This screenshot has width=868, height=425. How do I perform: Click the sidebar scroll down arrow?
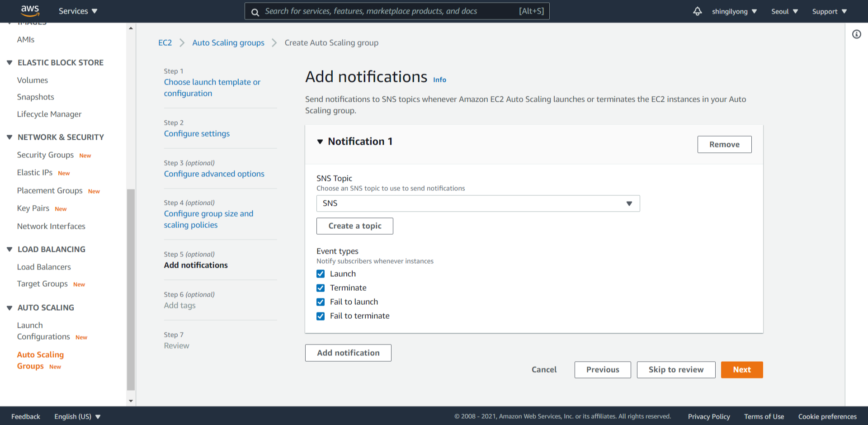[x=131, y=401]
